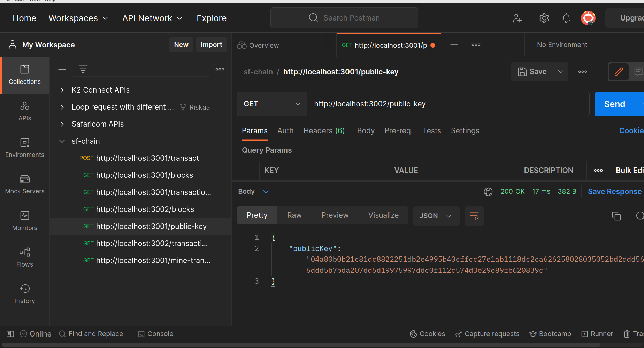Toggle response line wrapping
Image resolution: width=644 pixels, height=348 pixels.
[474, 216]
